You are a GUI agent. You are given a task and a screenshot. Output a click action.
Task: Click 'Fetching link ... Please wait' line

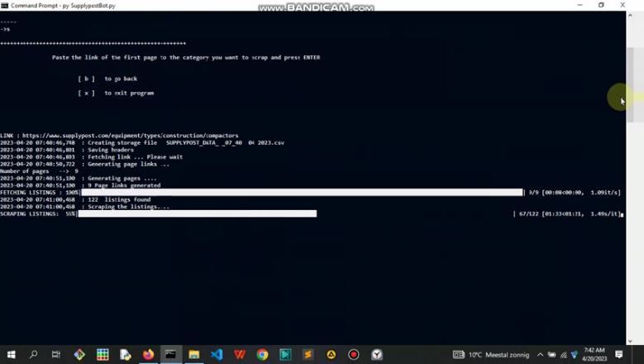click(91, 157)
